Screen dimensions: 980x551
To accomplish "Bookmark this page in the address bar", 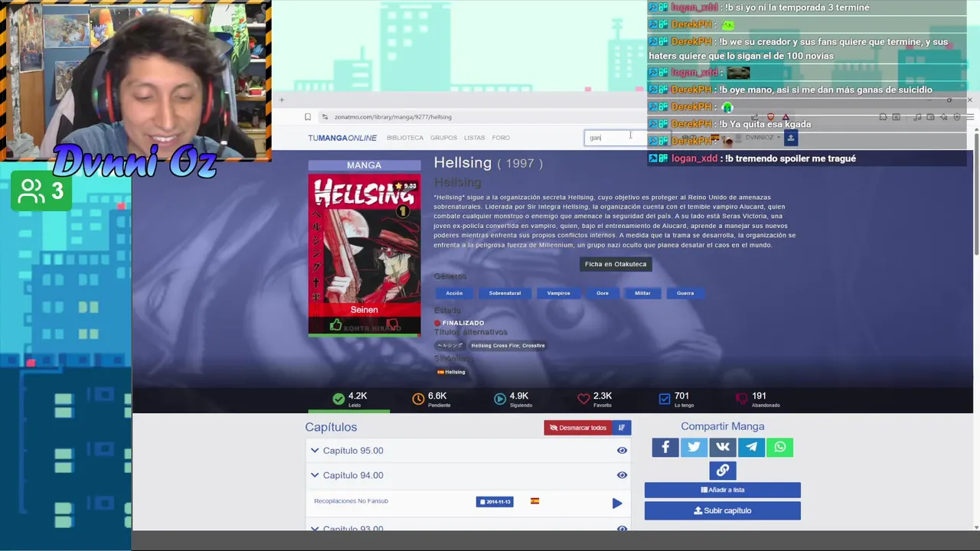I will (308, 117).
